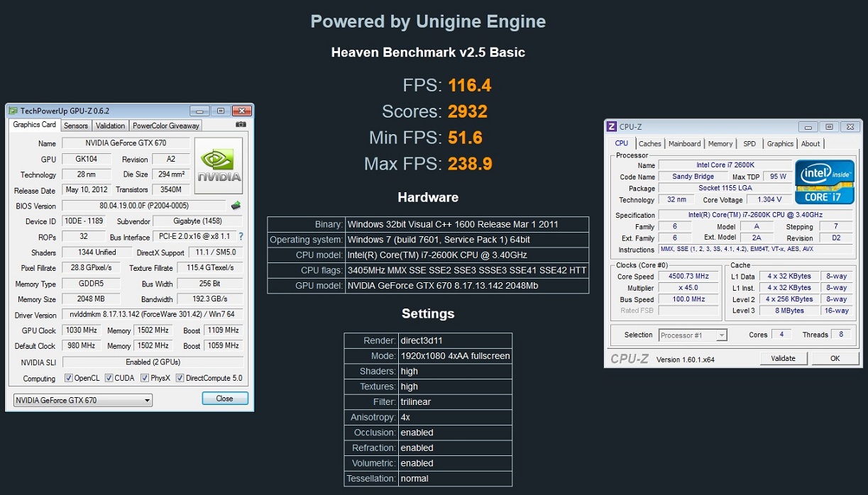Click the Subvendor field Gigabyte (1458)

pyautogui.click(x=197, y=221)
